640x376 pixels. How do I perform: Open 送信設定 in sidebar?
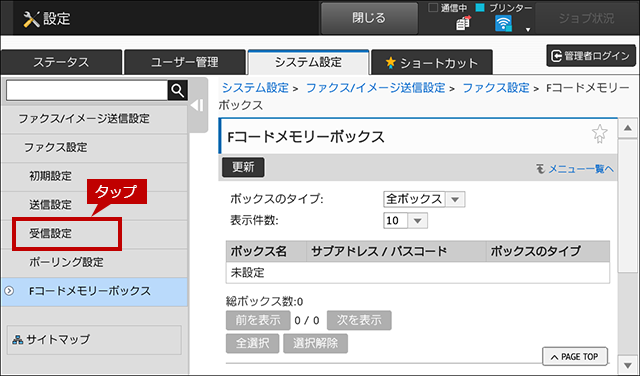click(94, 205)
